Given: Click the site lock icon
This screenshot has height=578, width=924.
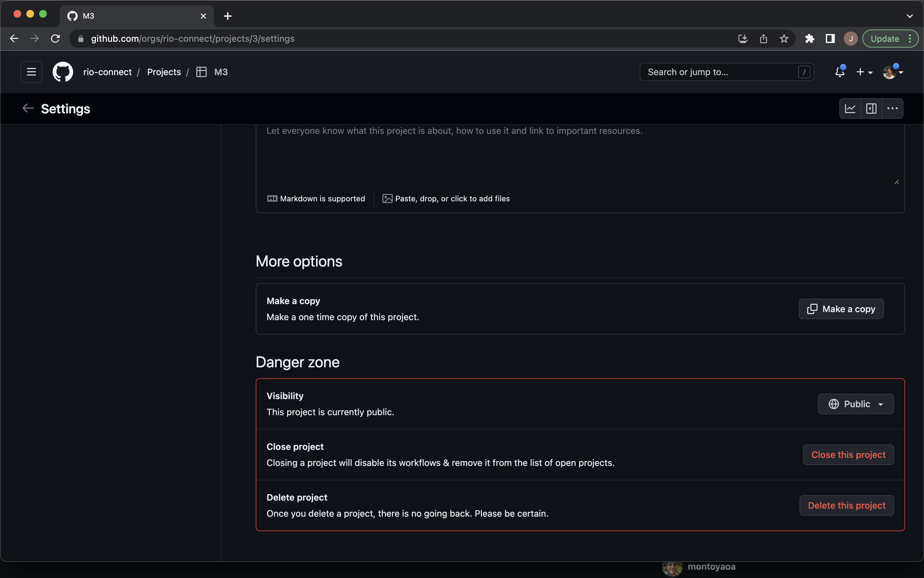Looking at the screenshot, I should (x=81, y=39).
